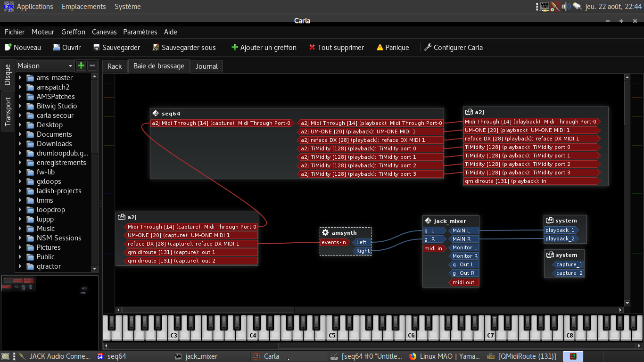Click the amsynth gear icon in patchbay
This screenshot has height=362, width=644.
(325, 233)
